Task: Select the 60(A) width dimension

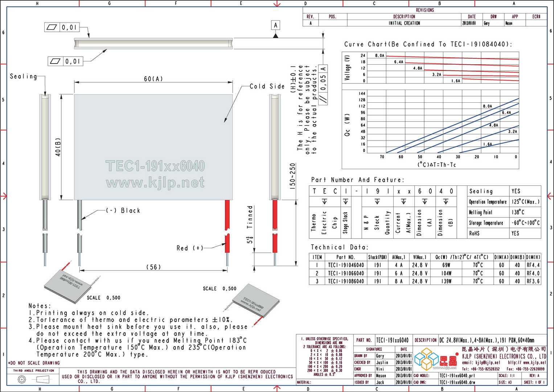Action: point(153,79)
